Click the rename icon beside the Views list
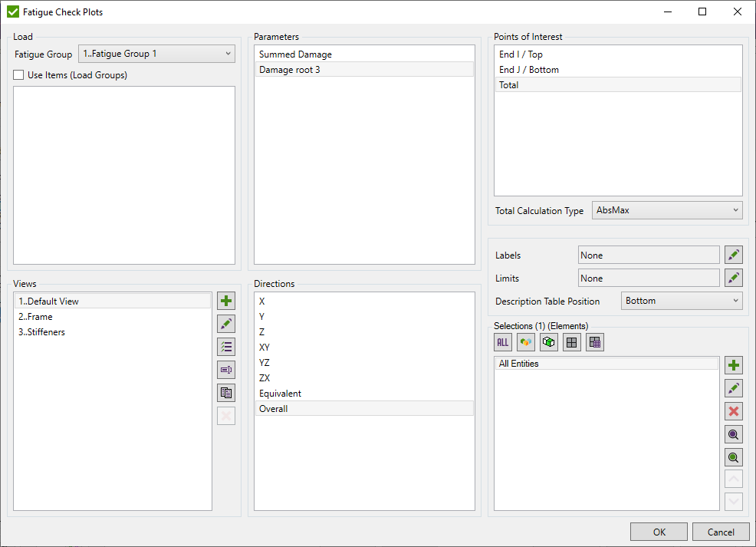The width and height of the screenshot is (756, 547). click(226, 370)
